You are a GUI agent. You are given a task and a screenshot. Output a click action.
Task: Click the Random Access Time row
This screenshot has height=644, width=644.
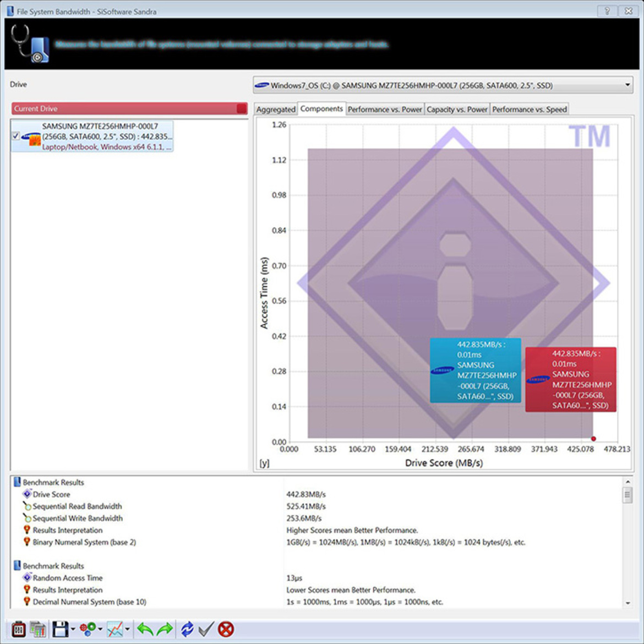pyautogui.click(x=316, y=578)
